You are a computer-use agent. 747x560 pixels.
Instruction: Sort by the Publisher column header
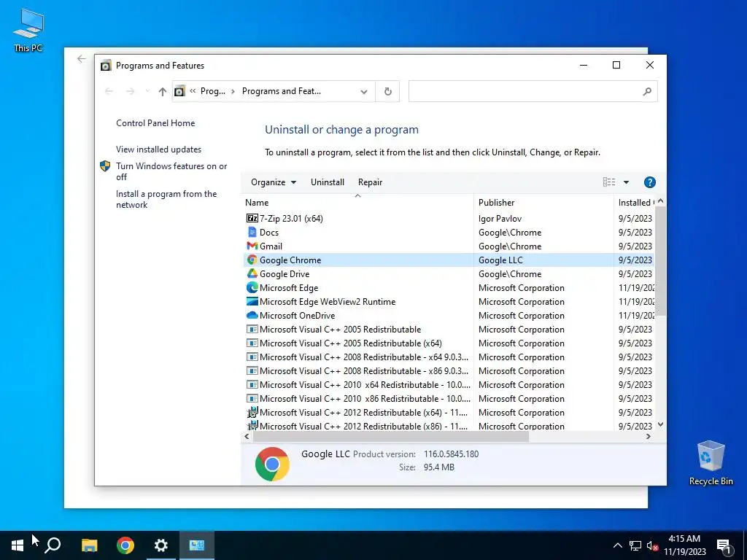(x=543, y=203)
